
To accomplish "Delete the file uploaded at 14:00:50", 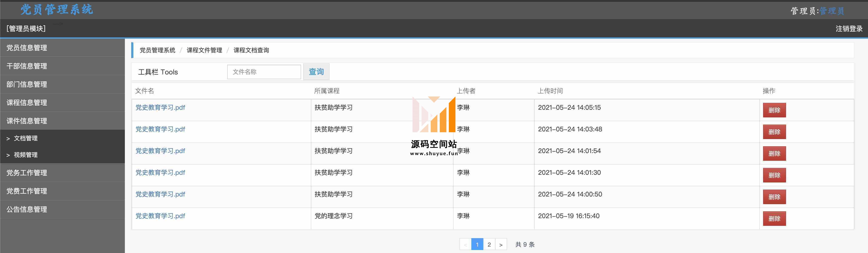I will pos(774,197).
